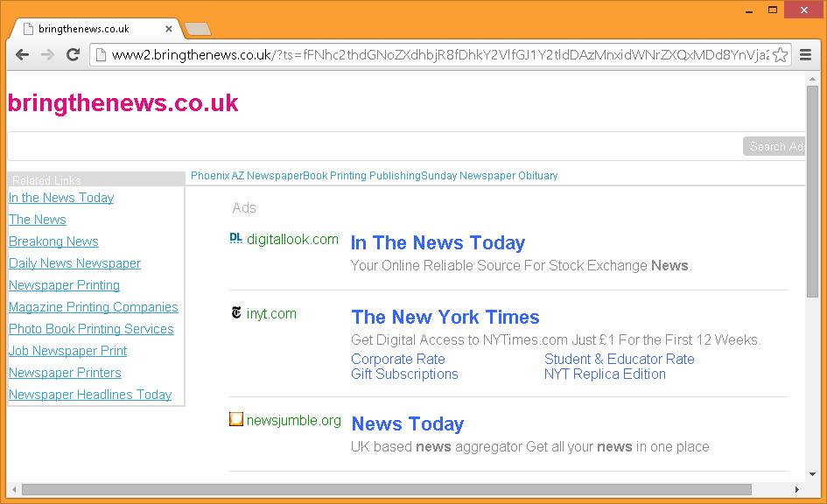Open Newspaper Printers related link
The width and height of the screenshot is (827, 504).
pyautogui.click(x=65, y=373)
